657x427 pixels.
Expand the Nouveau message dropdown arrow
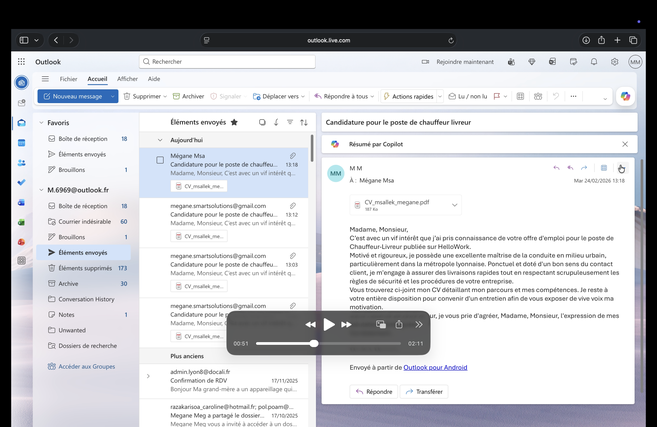click(114, 97)
